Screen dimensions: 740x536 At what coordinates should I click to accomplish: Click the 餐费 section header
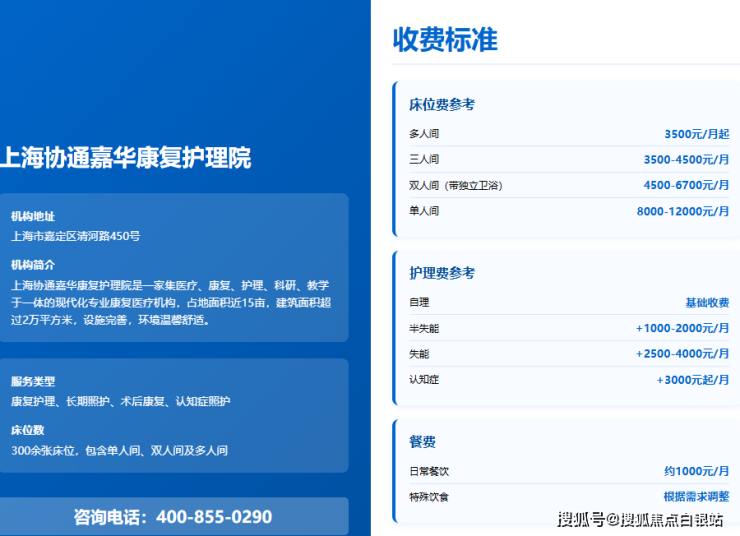pyautogui.click(x=422, y=442)
